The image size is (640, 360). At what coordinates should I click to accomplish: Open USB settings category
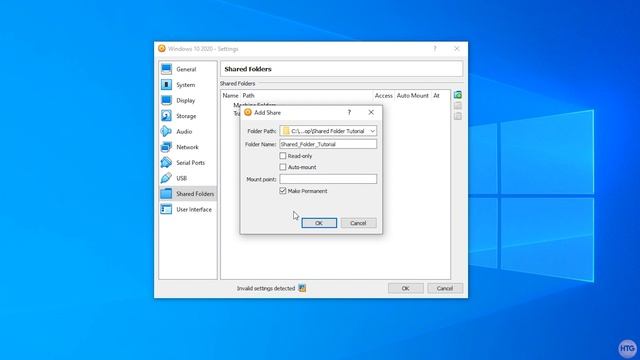tap(187, 178)
